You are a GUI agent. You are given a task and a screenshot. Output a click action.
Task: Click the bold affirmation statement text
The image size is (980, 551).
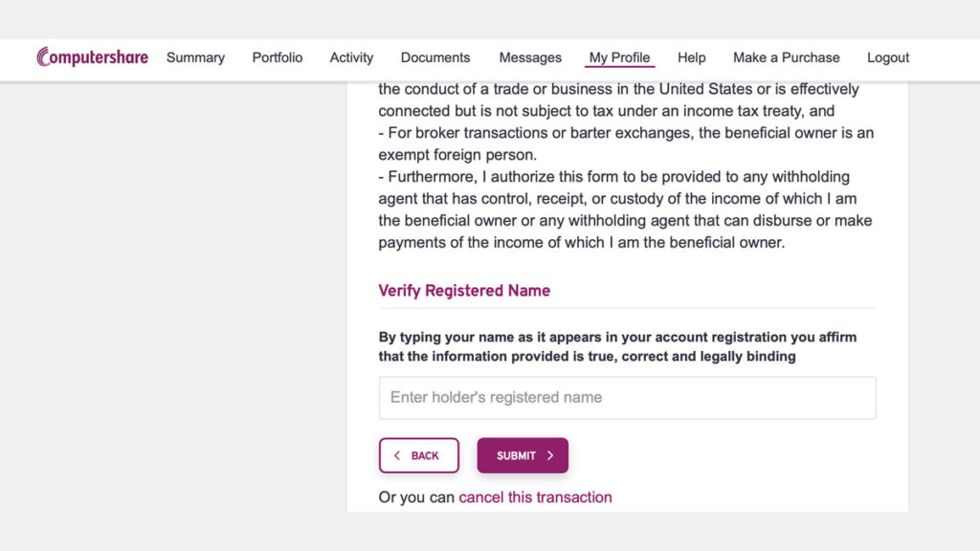coord(617,346)
